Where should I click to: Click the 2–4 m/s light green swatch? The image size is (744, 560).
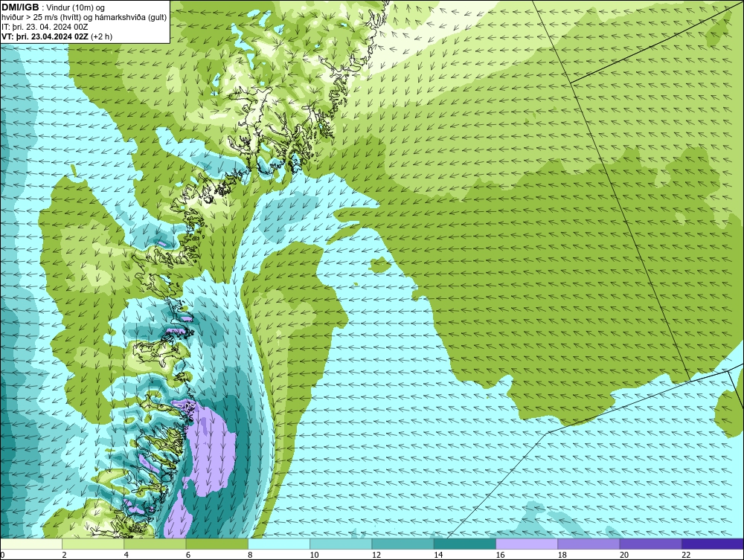pos(93,544)
